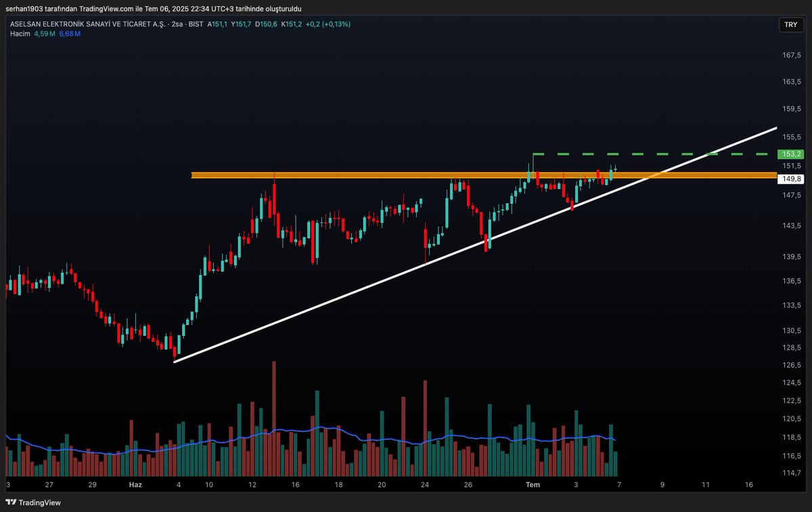Click the 12 date label on time axis
Image resolution: width=812 pixels, height=512 pixels.
coord(252,485)
